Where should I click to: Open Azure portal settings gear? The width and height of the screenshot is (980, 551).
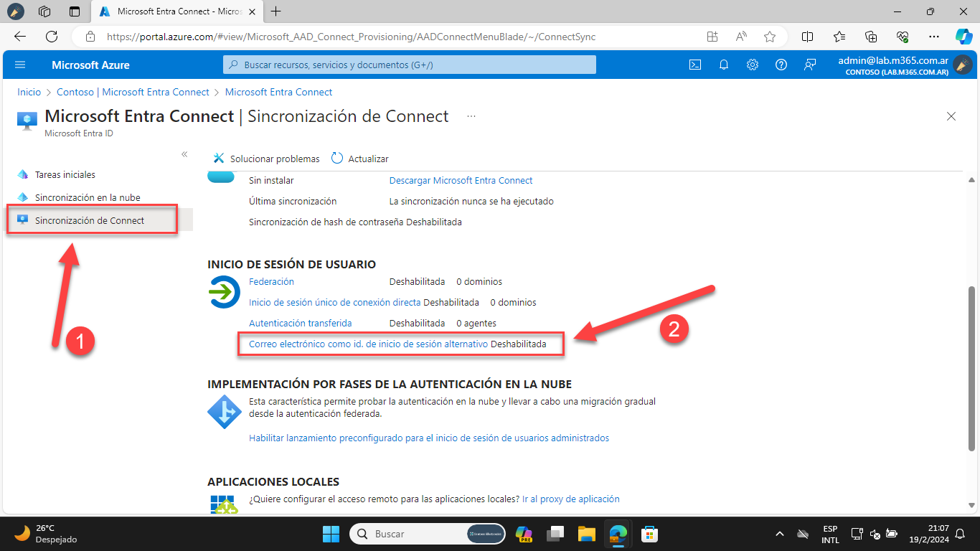pyautogui.click(x=753, y=65)
